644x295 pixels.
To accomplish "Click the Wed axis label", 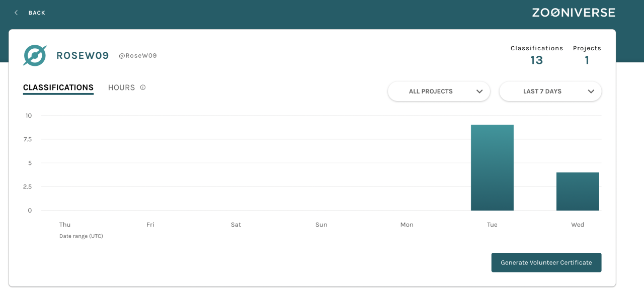I will point(578,225).
